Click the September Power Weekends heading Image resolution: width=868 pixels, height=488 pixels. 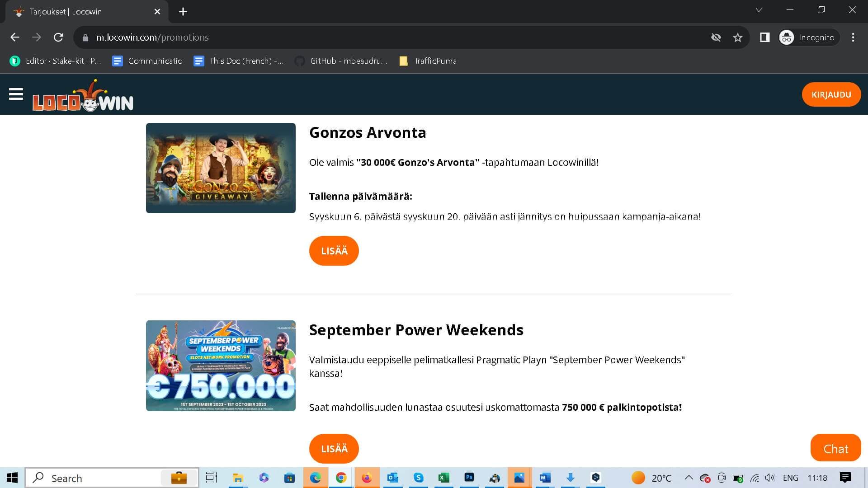tap(416, 330)
